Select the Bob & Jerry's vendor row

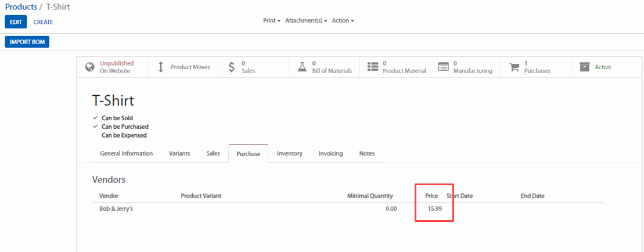tap(116, 208)
